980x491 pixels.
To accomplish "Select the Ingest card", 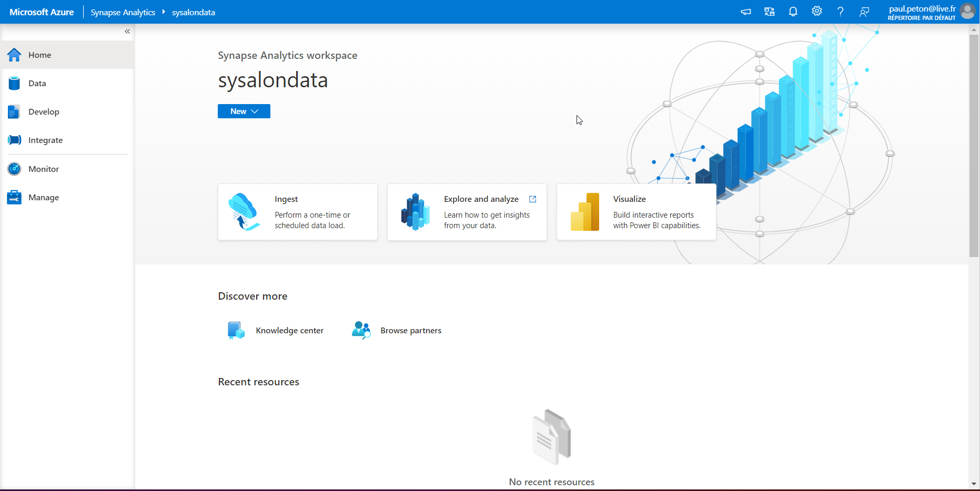I will coord(297,212).
